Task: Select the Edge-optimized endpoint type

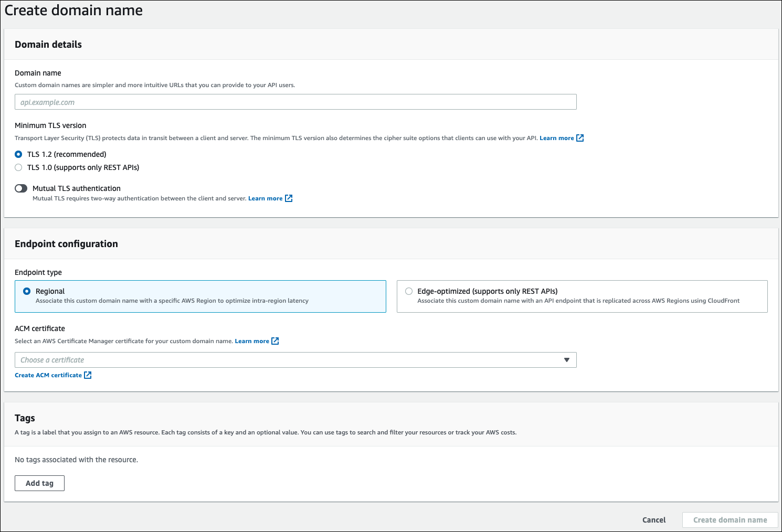Action: [409, 291]
